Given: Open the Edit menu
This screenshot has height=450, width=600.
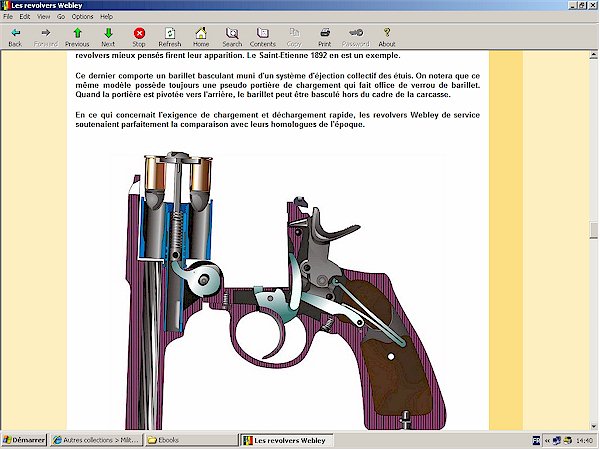Looking at the screenshot, I should (x=25, y=17).
